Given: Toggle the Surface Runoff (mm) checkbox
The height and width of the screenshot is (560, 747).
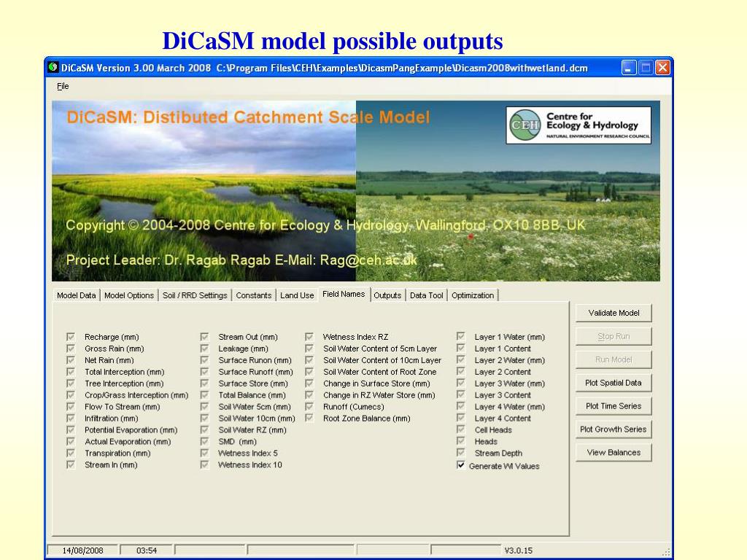Looking at the screenshot, I should pyautogui.click(x=205, y=371).
